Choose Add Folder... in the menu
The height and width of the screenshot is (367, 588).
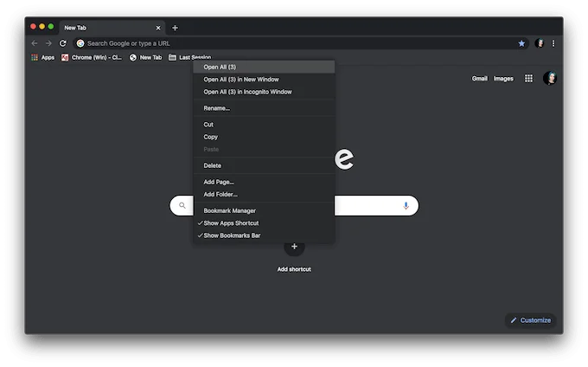[264, 194]
